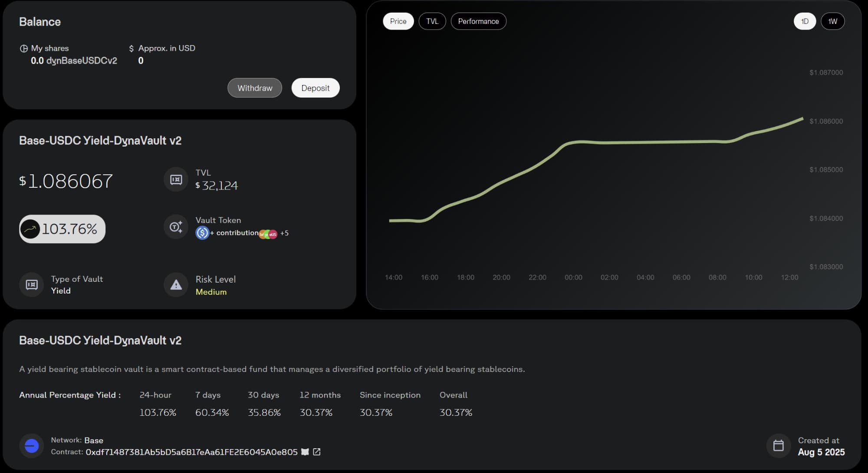The width and height of the screenshot is (868, 473).
Task: Switch chart range to 1W
Action: (x=832, y=21)
